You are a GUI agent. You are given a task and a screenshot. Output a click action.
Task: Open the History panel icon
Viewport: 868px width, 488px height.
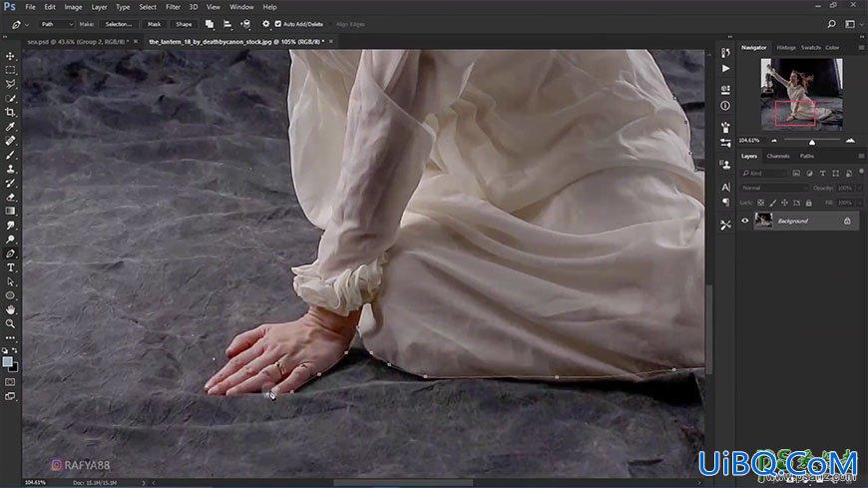725,53
